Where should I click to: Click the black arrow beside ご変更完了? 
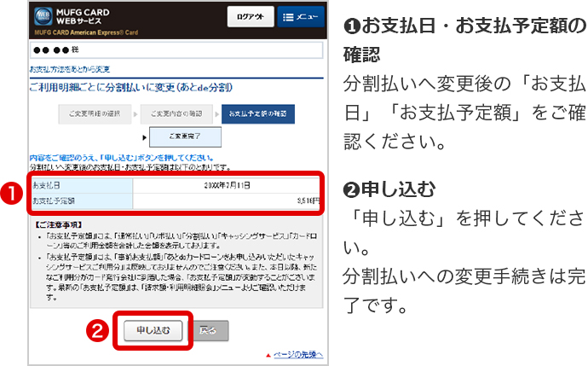pos(145,136)
